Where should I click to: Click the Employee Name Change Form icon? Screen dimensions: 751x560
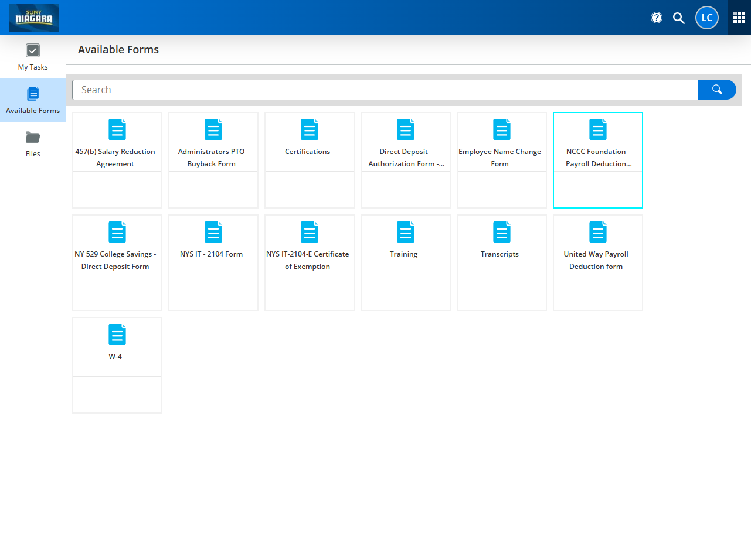(x=502, y=129)
